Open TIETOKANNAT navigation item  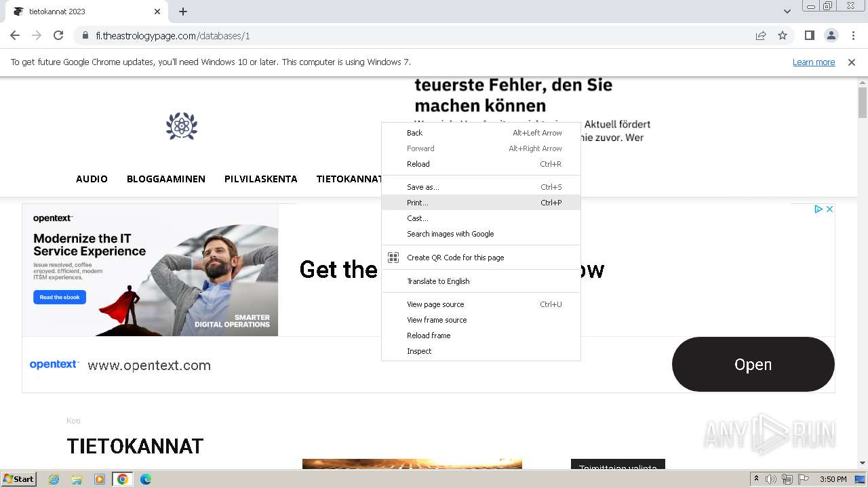tap(349, 179)
